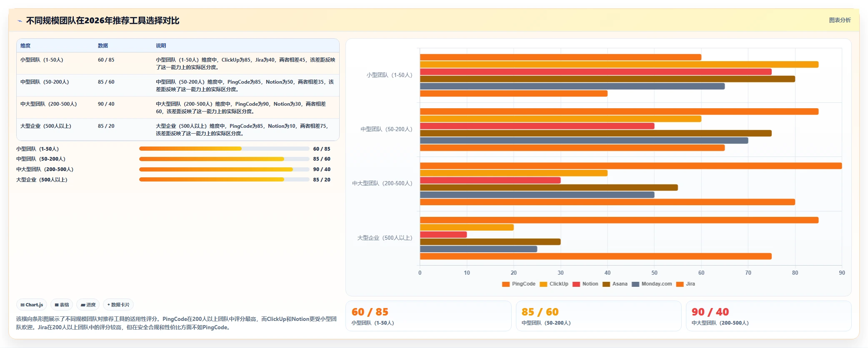Viewport: 868px width, 348px height.
Task: Select the title 不同规模团队在2026年推荐工具选择对比
Action: point(103,20)
